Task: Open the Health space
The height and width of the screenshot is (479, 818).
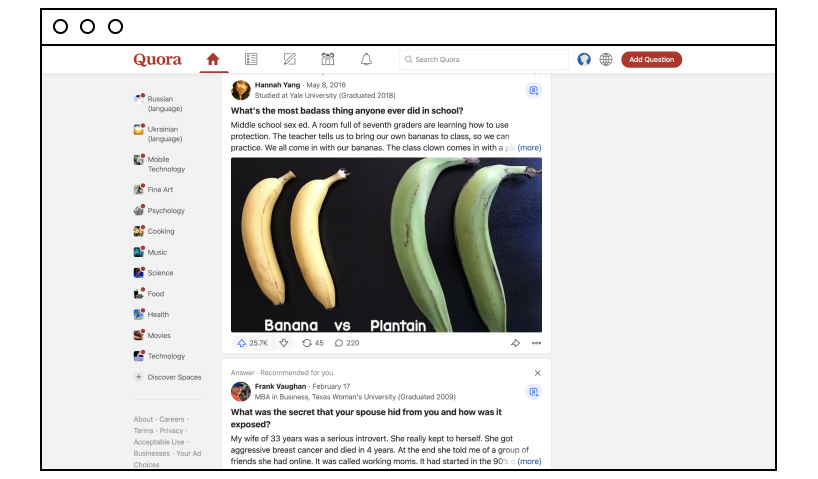Action: pos(151,315)
